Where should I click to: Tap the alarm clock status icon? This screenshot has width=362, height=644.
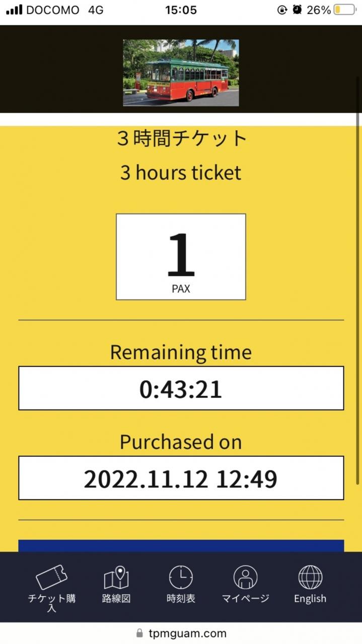[297, 10]
